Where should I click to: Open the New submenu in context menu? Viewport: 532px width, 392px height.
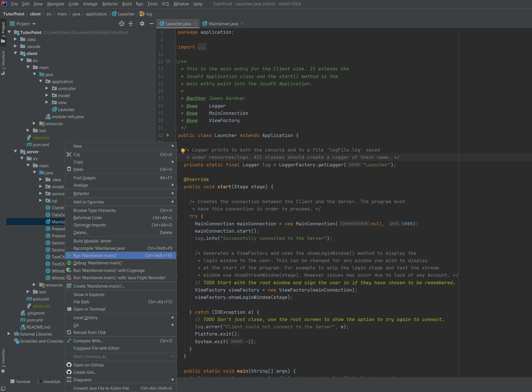[121, 146]
